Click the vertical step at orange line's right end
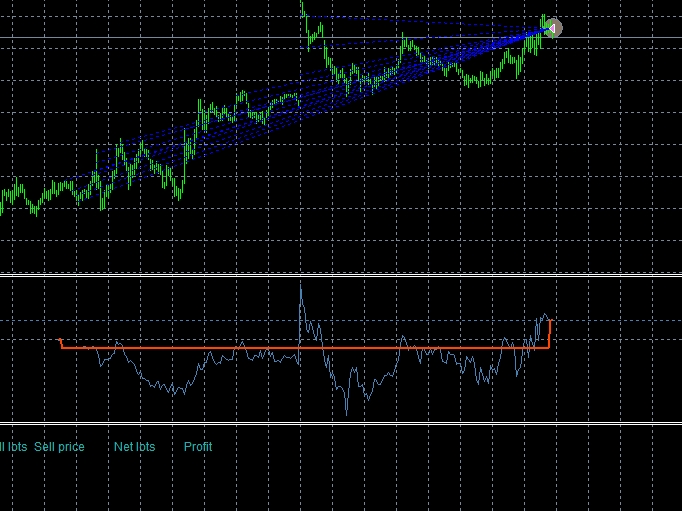This screenshot has width=682, height=511. point(550,334)
